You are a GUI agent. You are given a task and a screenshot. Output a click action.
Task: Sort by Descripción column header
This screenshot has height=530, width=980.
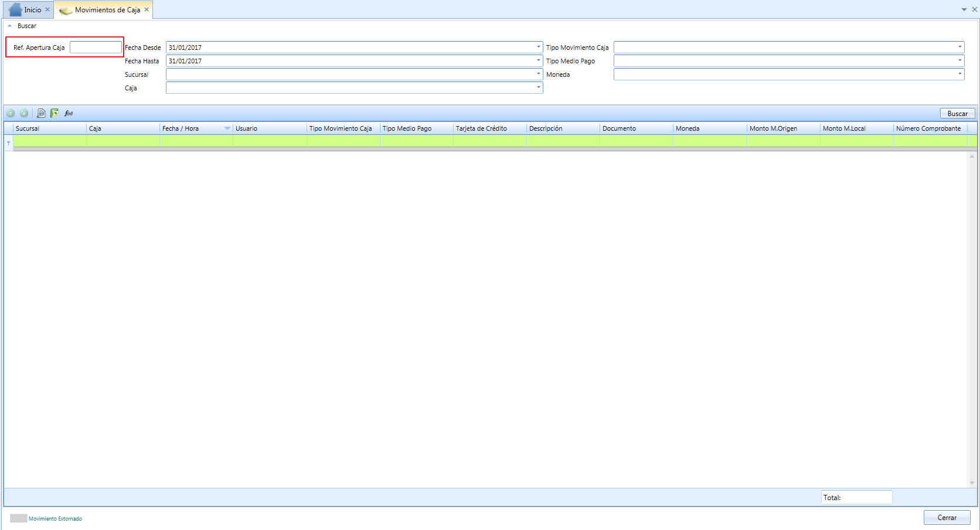563,128
